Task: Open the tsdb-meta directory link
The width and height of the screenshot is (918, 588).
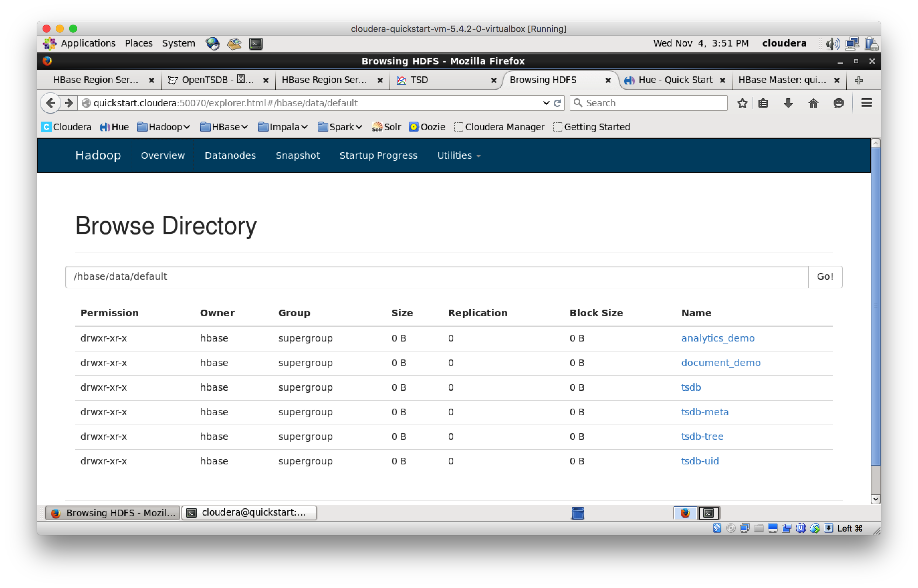Action: 704,412
